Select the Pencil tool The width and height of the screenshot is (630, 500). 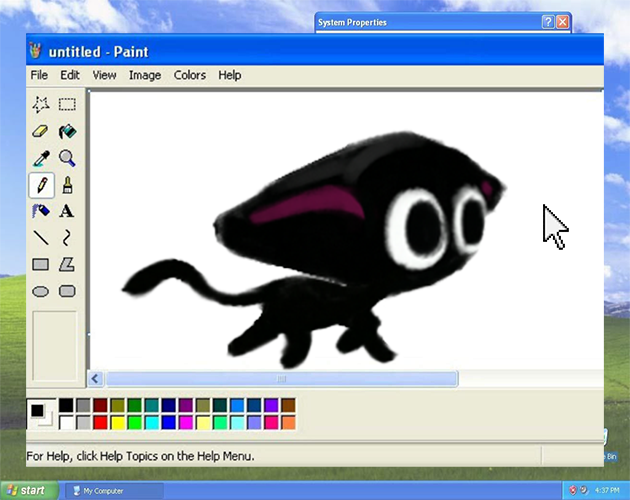tap(41, 185)
